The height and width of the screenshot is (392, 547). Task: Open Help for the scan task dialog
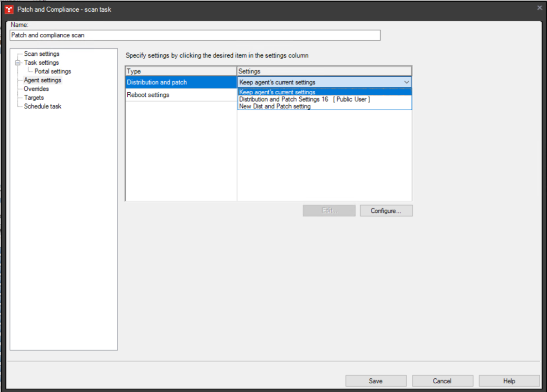pos(509,381)
